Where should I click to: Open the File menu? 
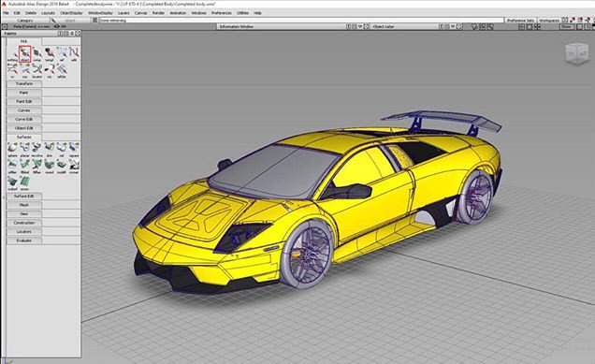6,13
